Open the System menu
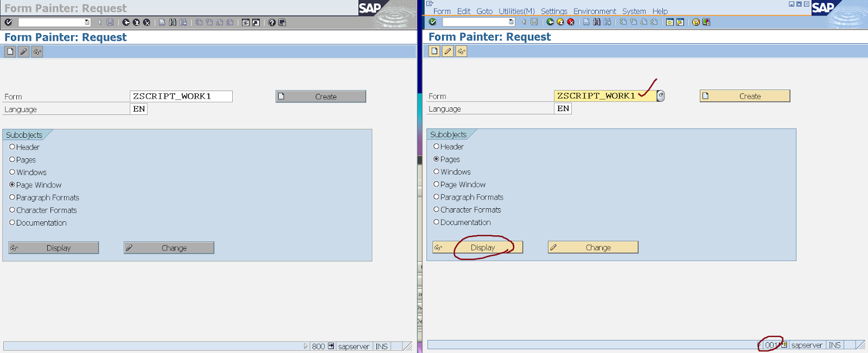This screenshot has height=353, width=868. point(634,11)
